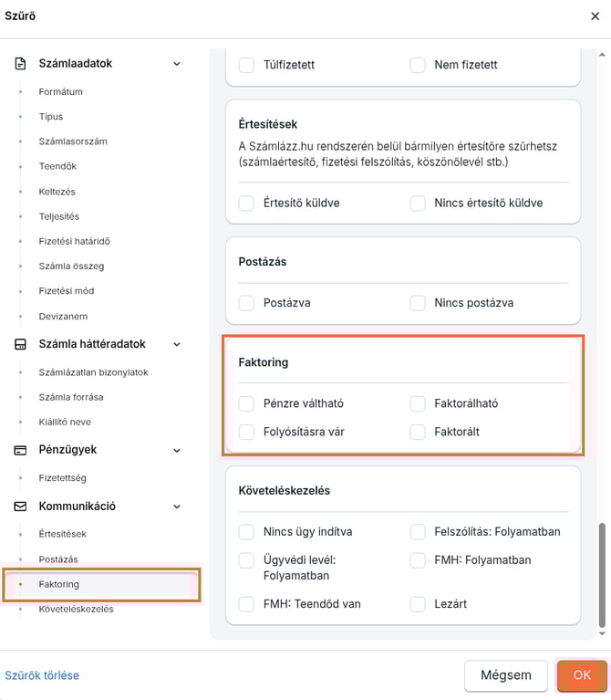
Task: Collapse the Kommunikáció section chevron
Action: (x=177, y=507)
